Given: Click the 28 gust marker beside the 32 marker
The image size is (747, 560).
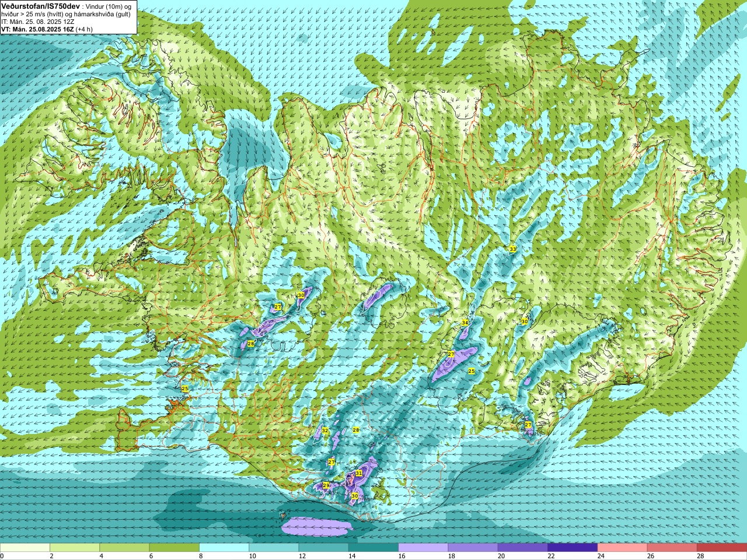Looking at the screenshot, I should pyautogui.click(x=356, y=430).
